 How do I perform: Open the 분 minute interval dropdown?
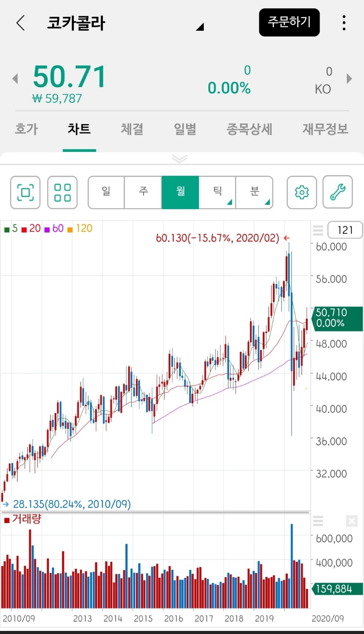coord(254,192)
